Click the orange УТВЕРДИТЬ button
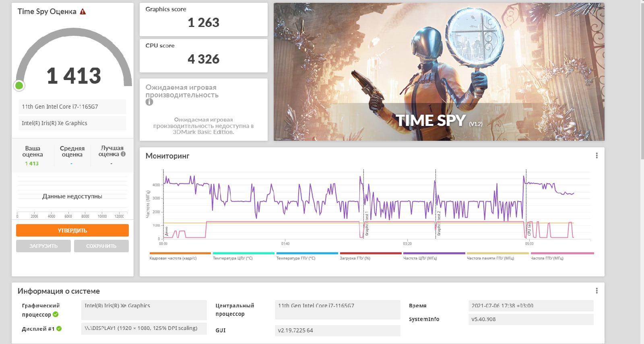Viewport: 644px width, 344px height. 72,230
